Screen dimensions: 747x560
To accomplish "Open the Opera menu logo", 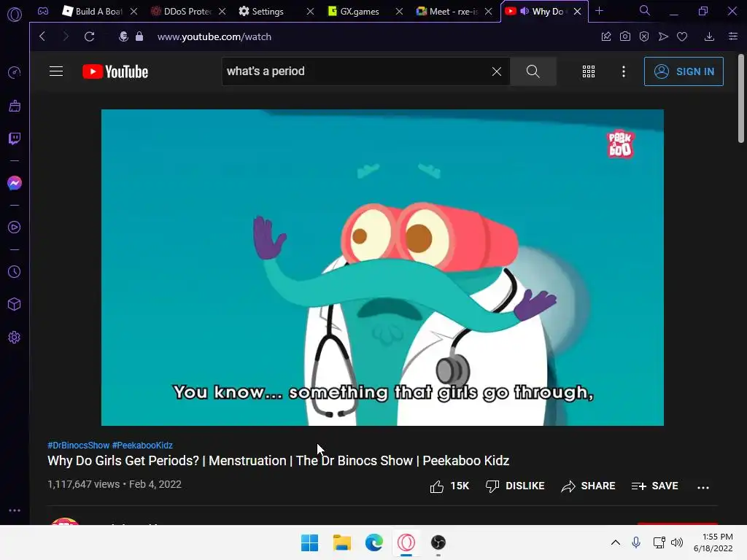I will click(x=15, y=15).
